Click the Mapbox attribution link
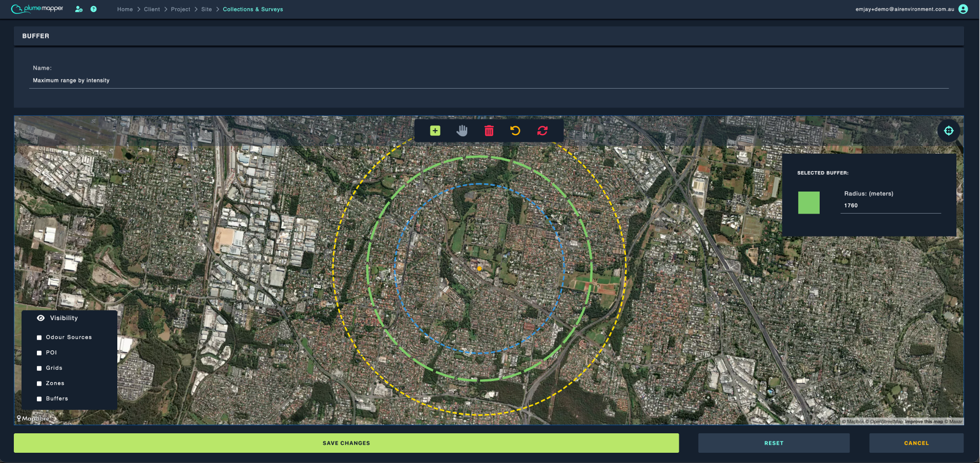 click(x=853, y=422)
